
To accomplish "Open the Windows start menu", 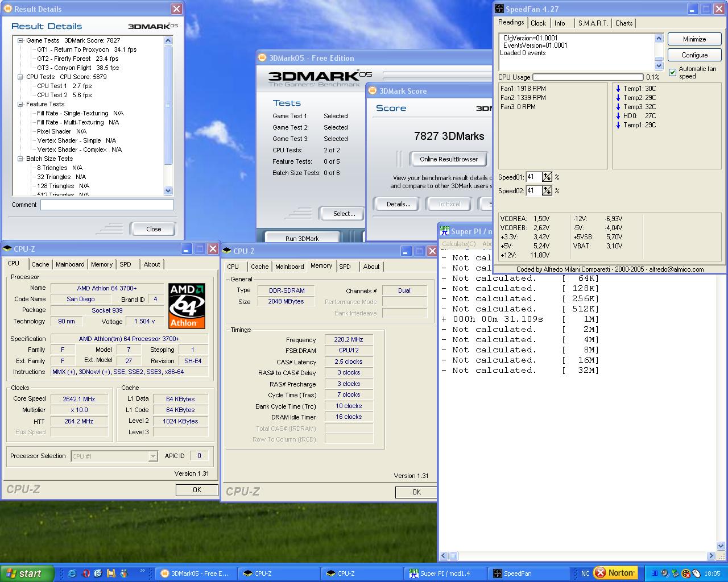I will coord(27,573).
